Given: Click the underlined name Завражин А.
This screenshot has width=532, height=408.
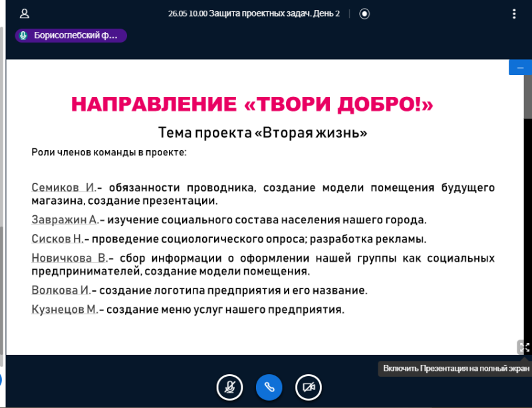Looking at the screenshot, I should [x=65, y=220].
